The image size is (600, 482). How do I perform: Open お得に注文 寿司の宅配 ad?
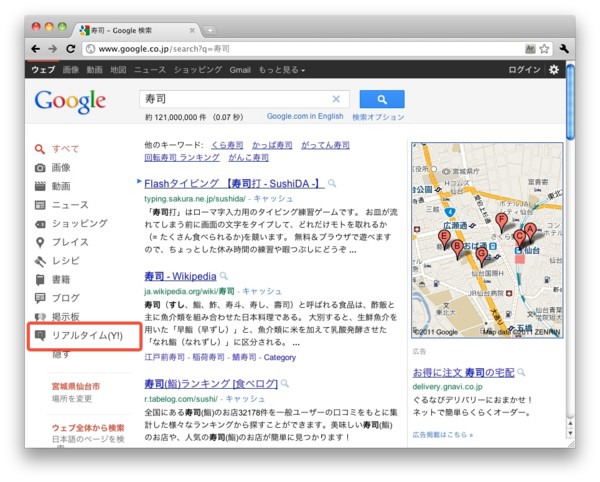(x=463, y=372)
